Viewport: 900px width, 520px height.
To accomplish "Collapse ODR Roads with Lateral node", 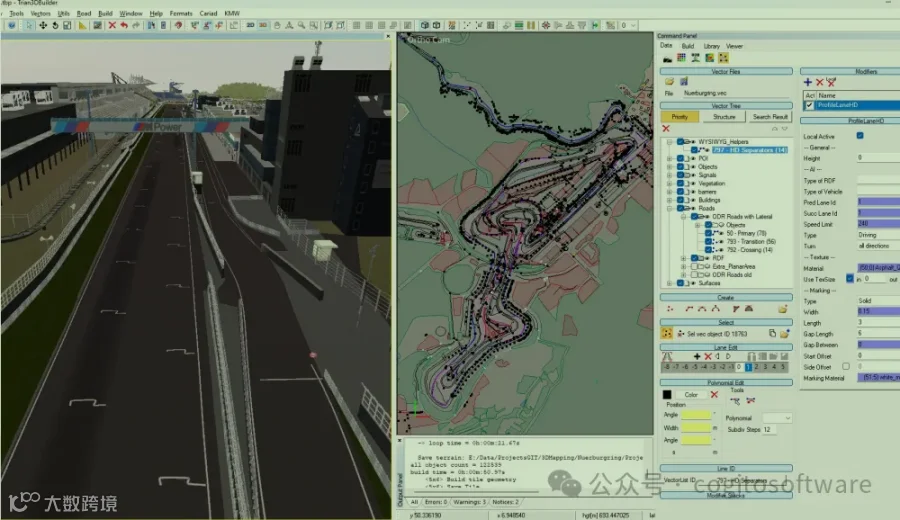I will [x=683, y=217].
